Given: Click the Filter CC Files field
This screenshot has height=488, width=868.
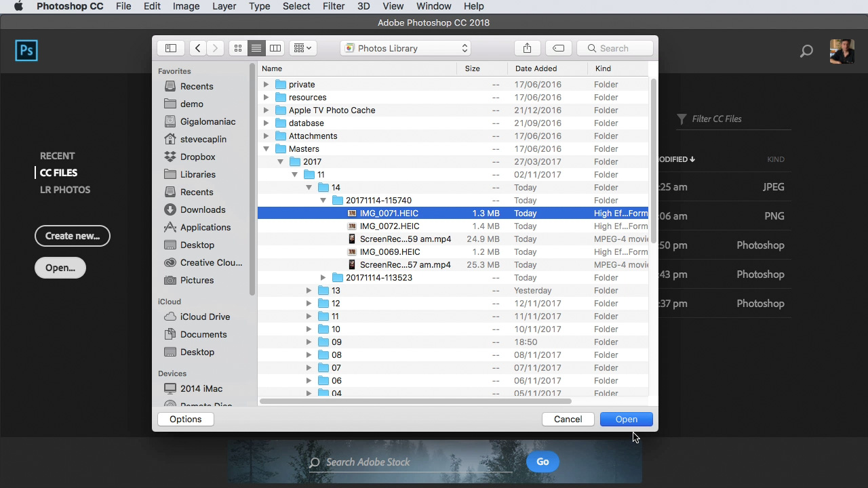Looking at the screenshot, I should [734, 119].
